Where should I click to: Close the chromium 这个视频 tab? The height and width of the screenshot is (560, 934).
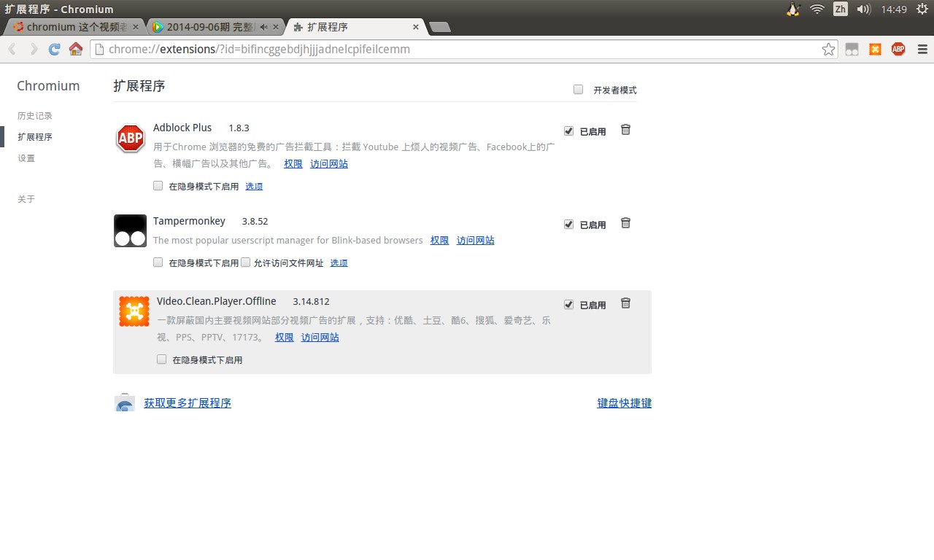[x=135, y=27]
